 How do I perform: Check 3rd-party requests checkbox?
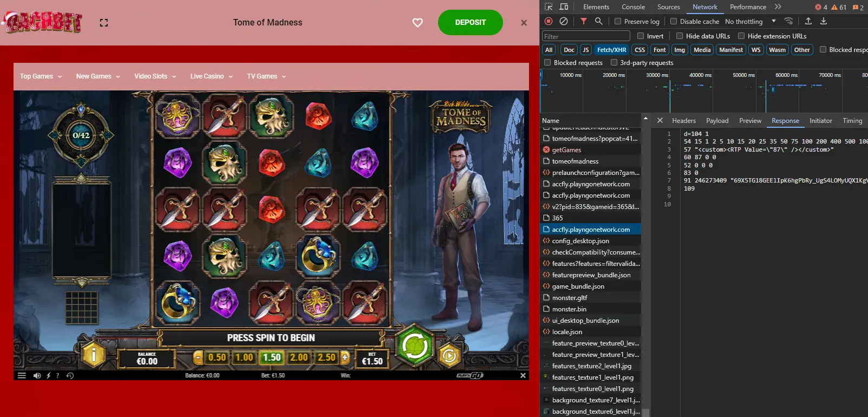(614, 62)
